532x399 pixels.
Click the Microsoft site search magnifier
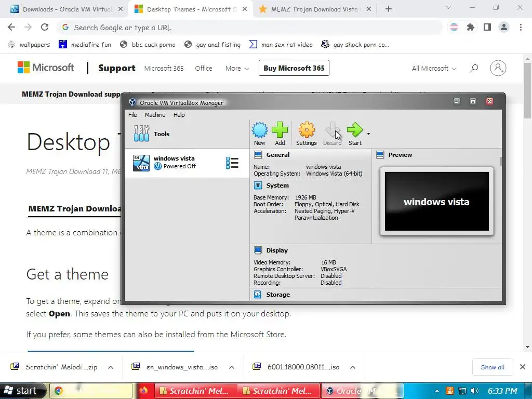click(474, 68)
